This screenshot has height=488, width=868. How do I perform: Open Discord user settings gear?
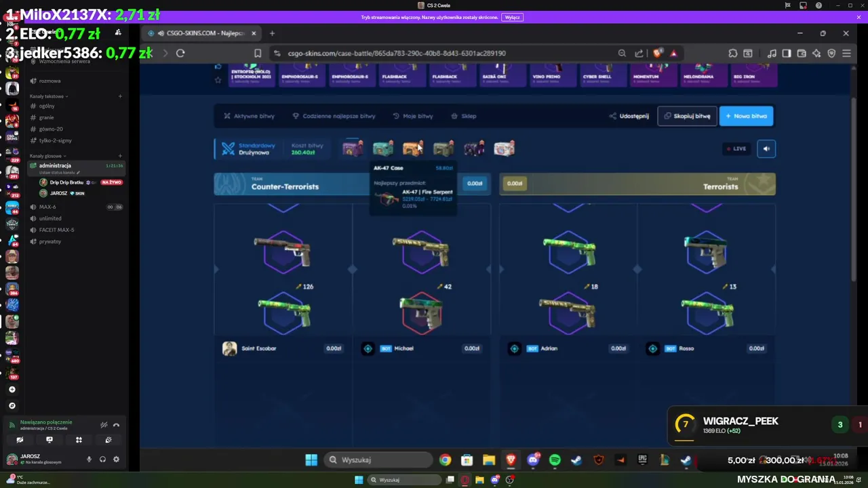(116, 459)
